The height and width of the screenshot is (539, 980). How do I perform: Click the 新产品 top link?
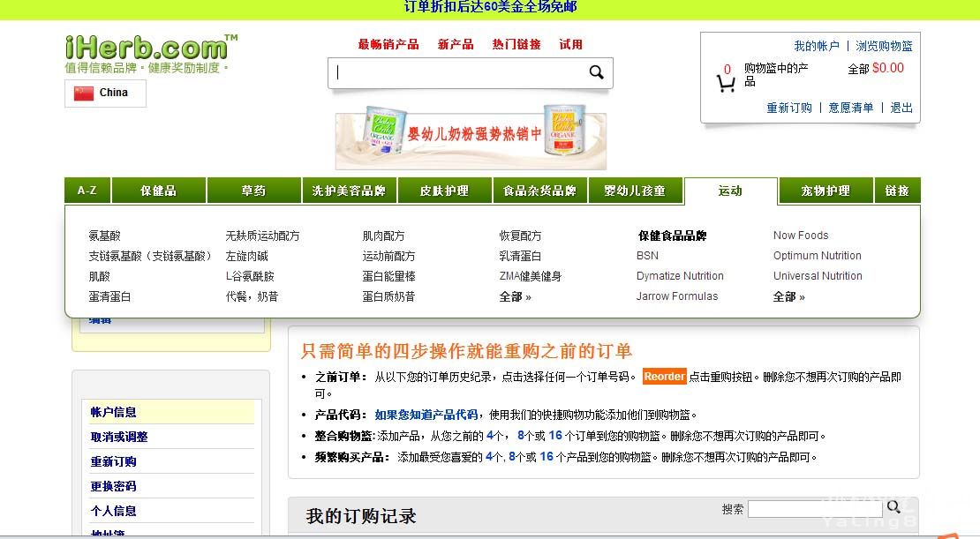point(456,44)
